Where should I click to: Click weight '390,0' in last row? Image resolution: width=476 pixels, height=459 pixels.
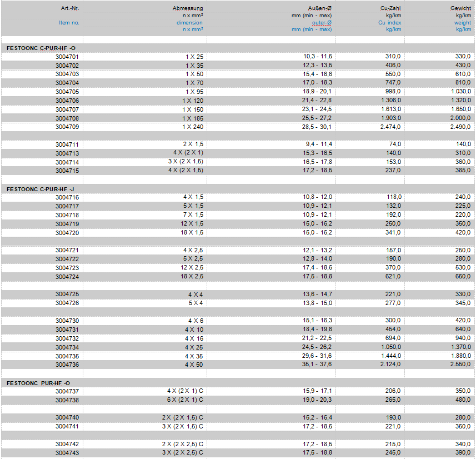463,453
